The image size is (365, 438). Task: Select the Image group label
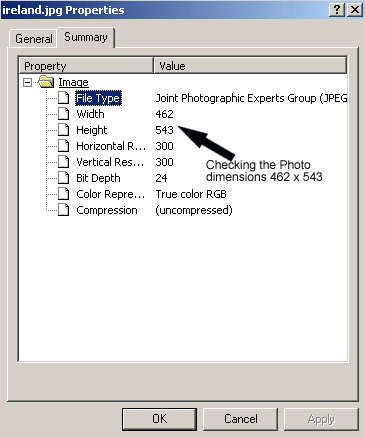click(x=74, y=82)
